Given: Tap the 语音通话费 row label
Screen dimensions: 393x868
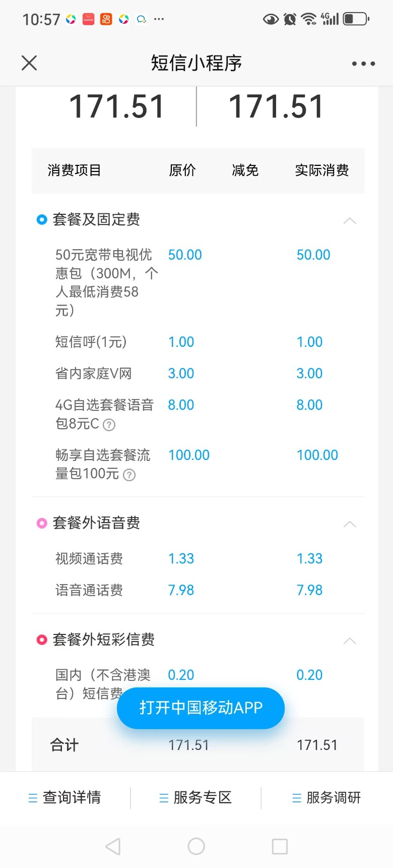Looking at the screenshot, I should (x=89, y=590).
